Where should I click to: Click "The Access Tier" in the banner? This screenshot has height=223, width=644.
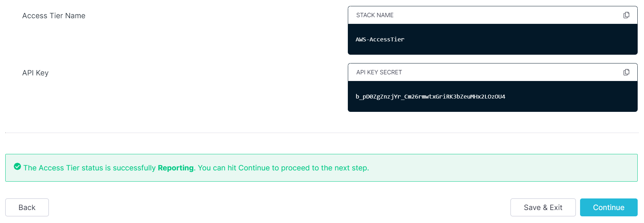pyautogui.click(x=51, y=168)
